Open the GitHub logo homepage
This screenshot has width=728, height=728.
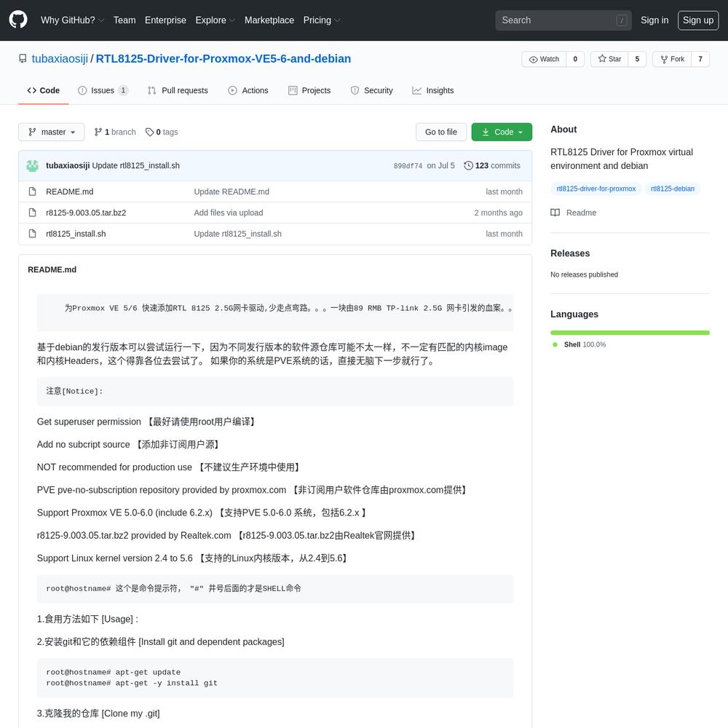click(18, 20)
